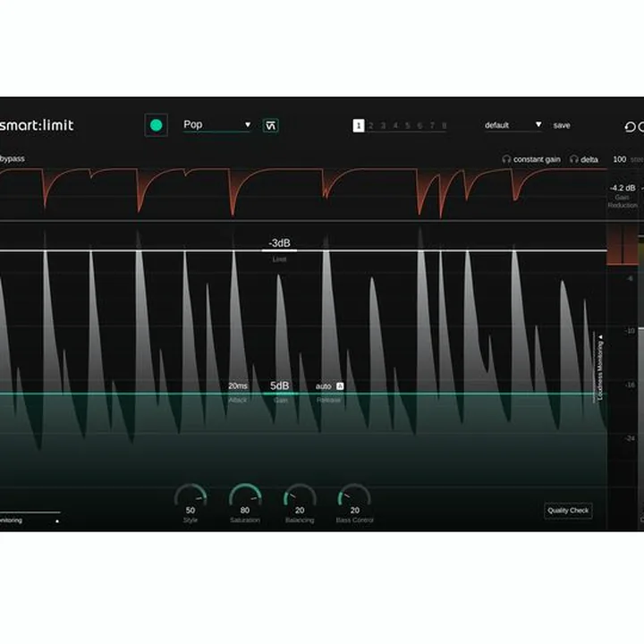Select state slot 2
Viewport: 644px width, 644px height.
click(x=371, y=125)
